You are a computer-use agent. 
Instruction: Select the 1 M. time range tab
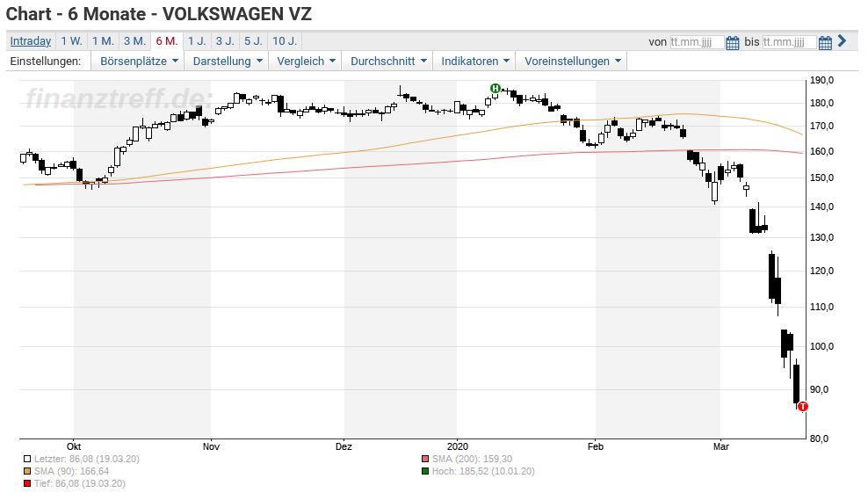tap(103, 41)
